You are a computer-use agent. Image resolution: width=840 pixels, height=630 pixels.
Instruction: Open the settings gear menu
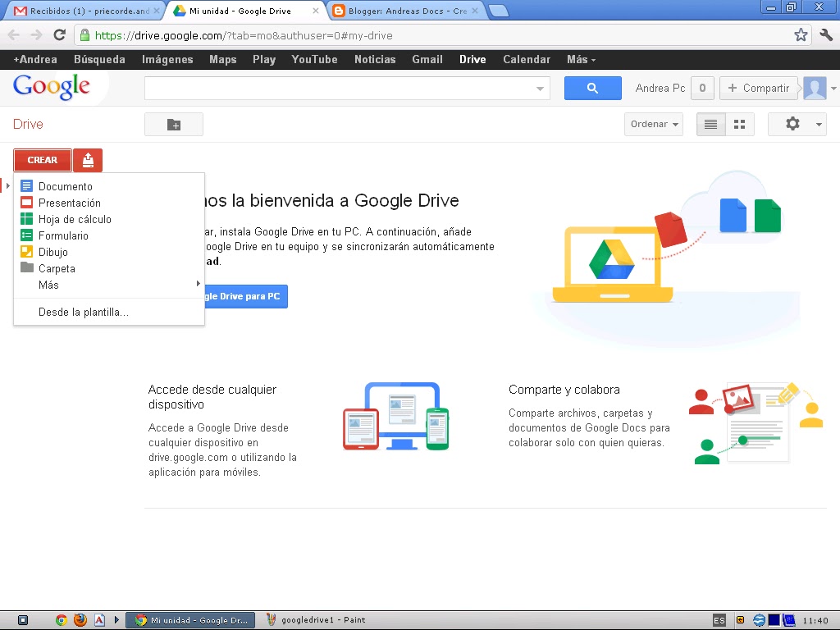click(797, 125)
